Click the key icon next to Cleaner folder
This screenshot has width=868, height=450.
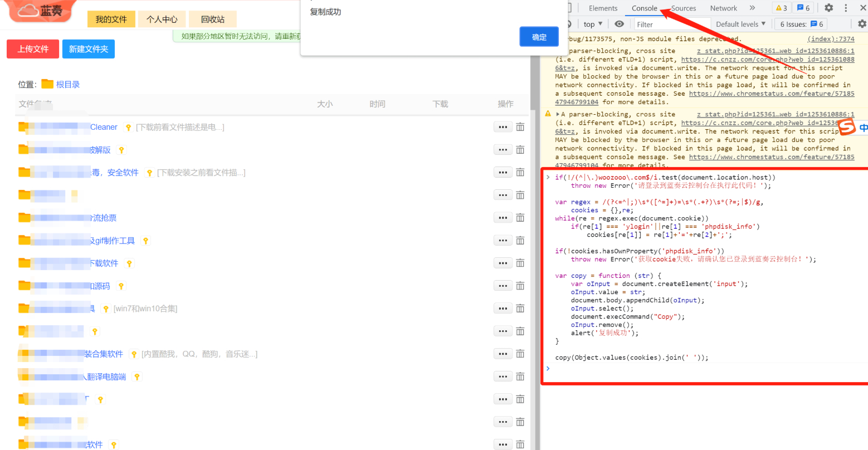coord(128,128)
